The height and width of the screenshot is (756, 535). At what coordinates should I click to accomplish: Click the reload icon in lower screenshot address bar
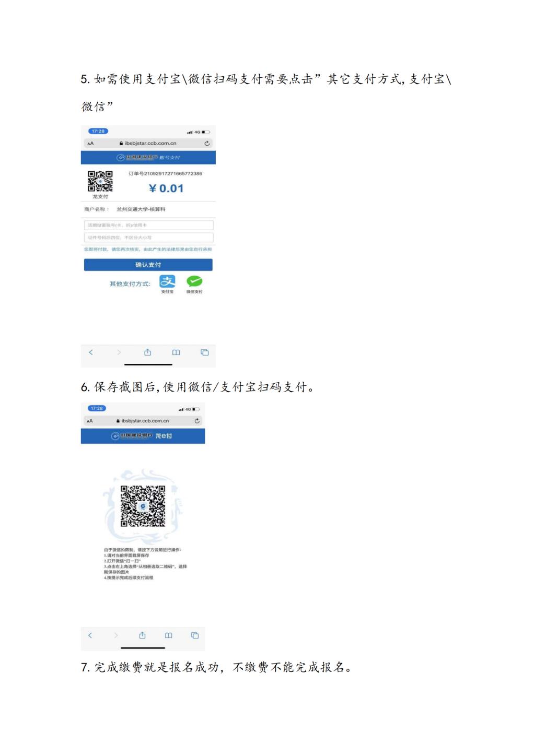197,421
